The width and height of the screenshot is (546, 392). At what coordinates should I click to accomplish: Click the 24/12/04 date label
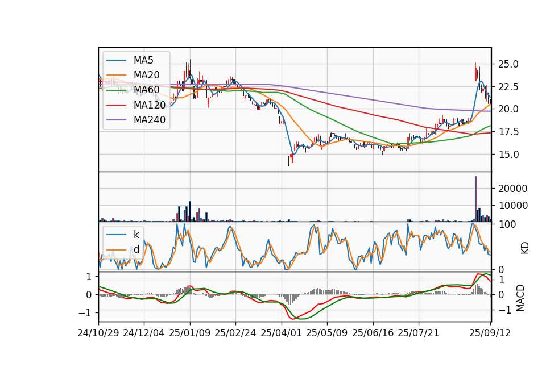(144, 333)
